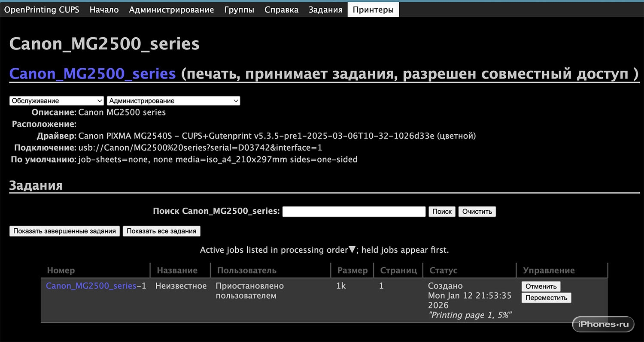Open the Администрирование tab
Viewport: 644px width, 342px height.
[x=171, y=10]
